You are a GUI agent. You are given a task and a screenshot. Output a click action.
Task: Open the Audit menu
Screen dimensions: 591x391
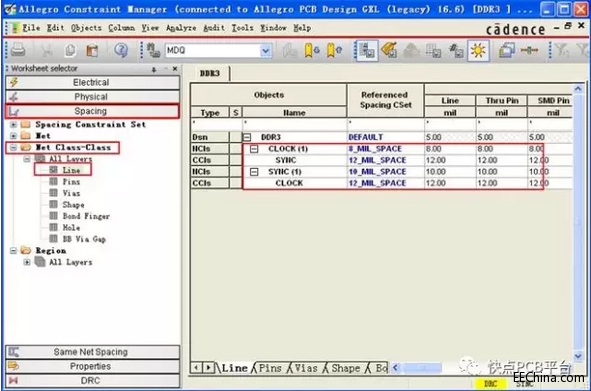click(x=214, y=28)
